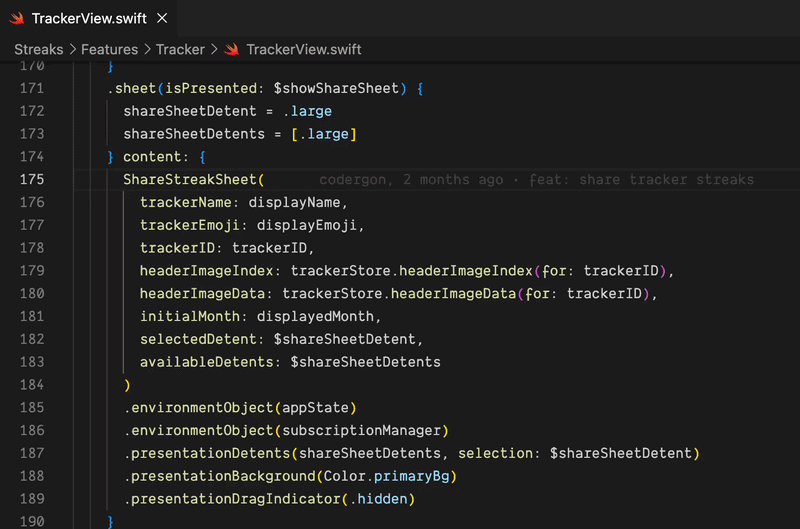Screen dimensions: 800x529
Task: Click .sheet modifier on line 171
Action: [x=132, y=88]
